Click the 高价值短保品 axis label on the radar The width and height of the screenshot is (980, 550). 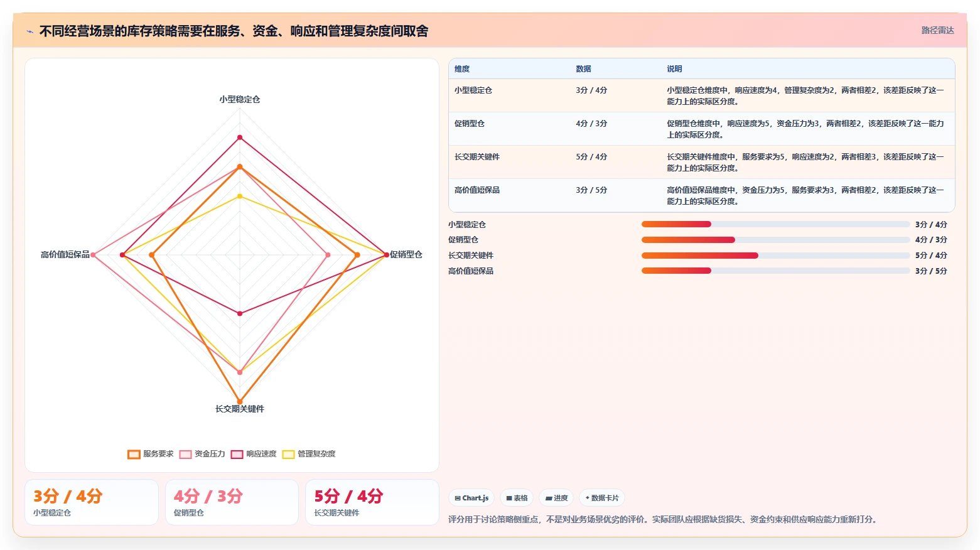[65, 254]
